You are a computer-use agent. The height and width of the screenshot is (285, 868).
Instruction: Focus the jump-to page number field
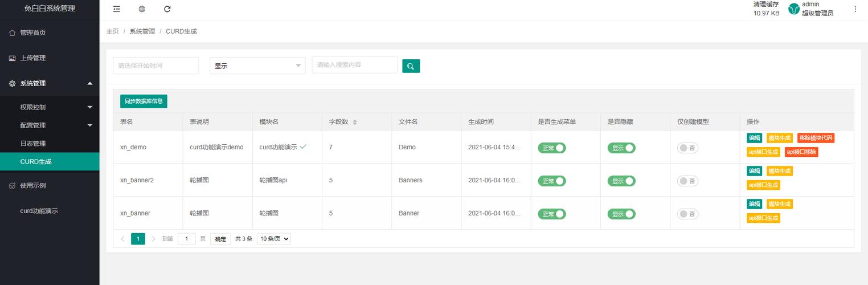pyautogui.click(x=187, y=239)
